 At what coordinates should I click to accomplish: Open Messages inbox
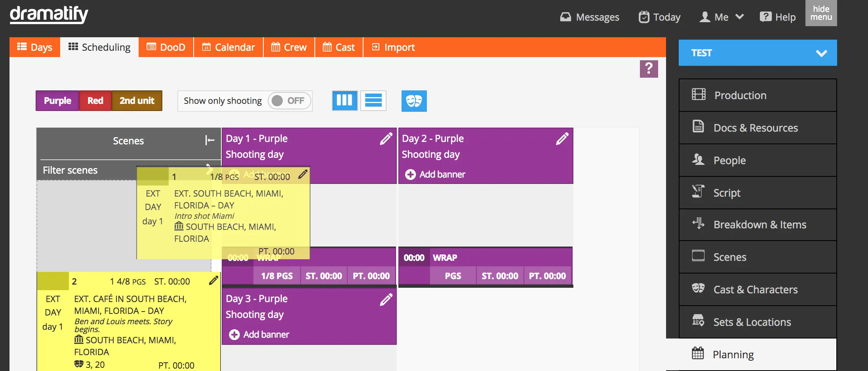(590, 17)
